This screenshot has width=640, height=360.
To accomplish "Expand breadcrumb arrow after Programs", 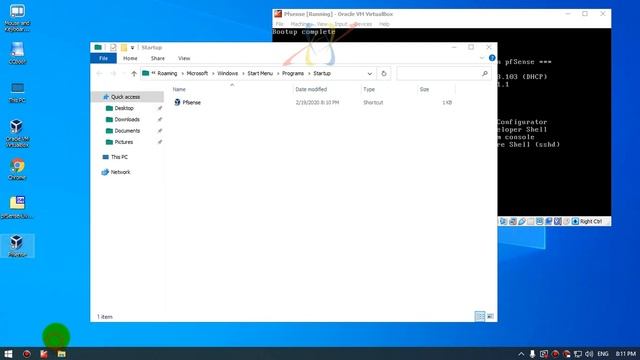I will point(309,73).
